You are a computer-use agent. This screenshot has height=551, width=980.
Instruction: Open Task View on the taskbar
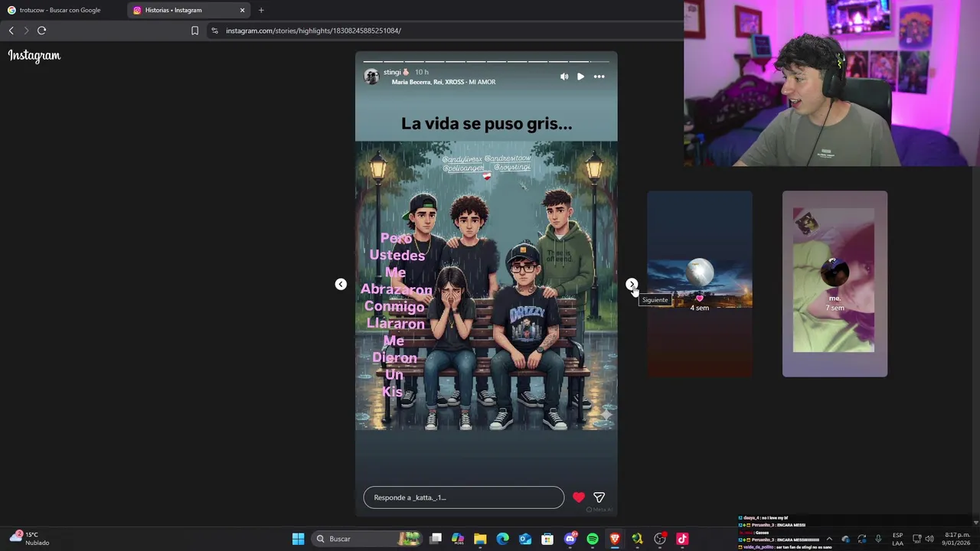click(436, 539)
